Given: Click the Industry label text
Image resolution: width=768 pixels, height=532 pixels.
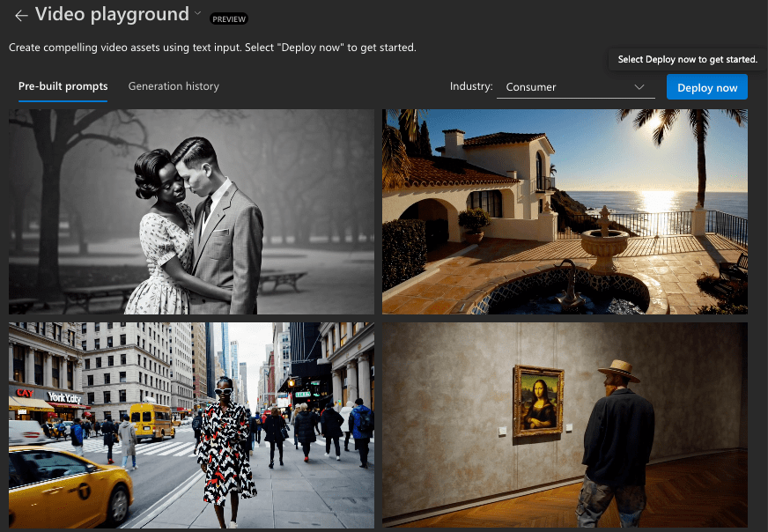Looking at the screenshot, I should coord(470,86).
